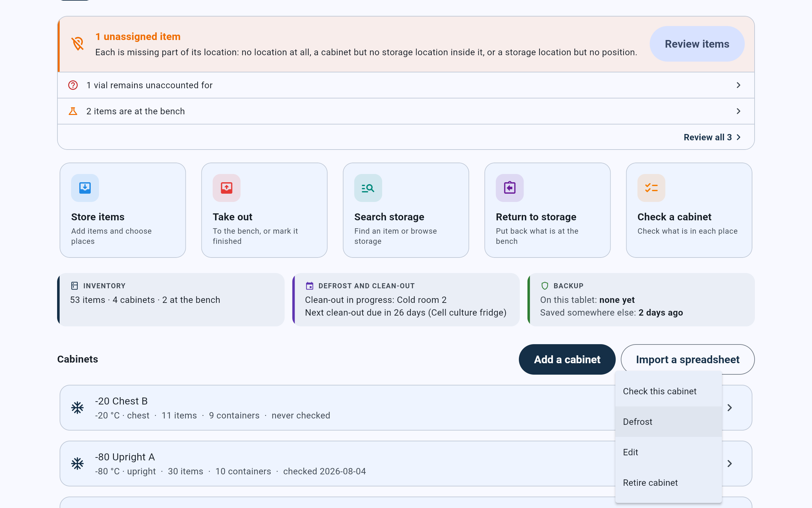Click the '-80 Upright A' cabinet name
This screenshot has width=812, height=508.
(125, 457)
